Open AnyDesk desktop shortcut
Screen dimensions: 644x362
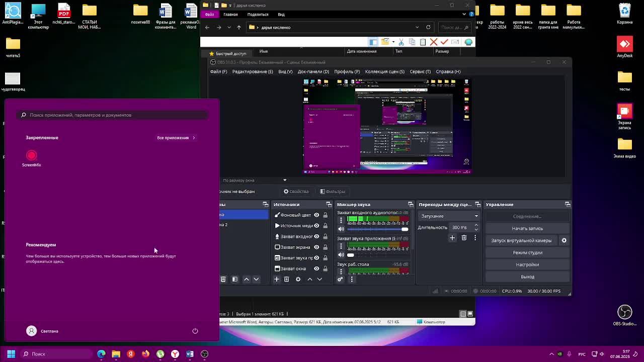pos(625,47)
